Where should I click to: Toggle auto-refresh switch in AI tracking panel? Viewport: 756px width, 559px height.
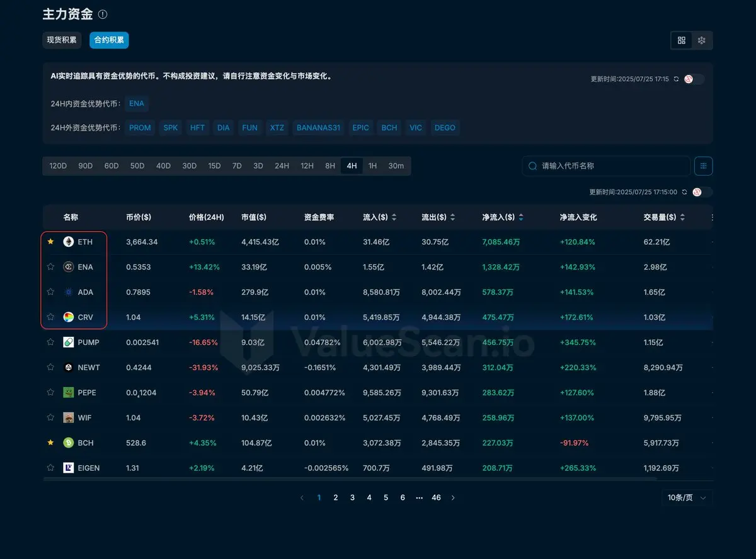[x=694, y=79]
